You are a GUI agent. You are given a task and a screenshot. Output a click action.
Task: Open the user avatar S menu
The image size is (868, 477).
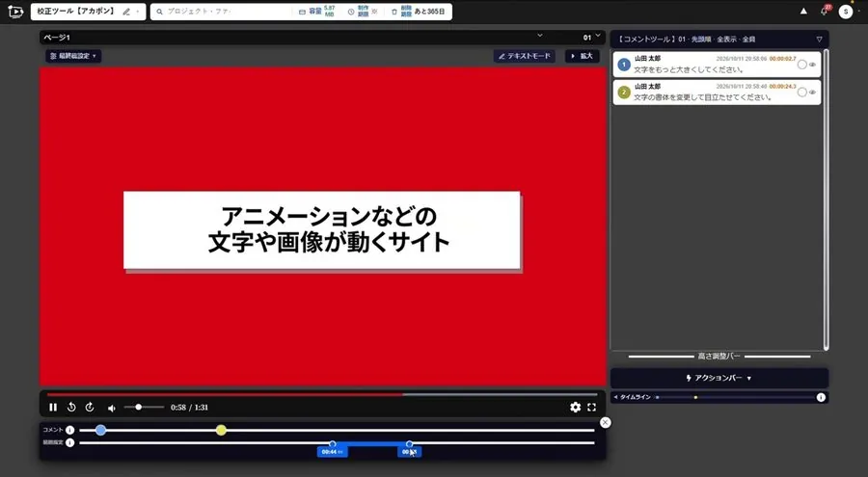coord(845,12)
